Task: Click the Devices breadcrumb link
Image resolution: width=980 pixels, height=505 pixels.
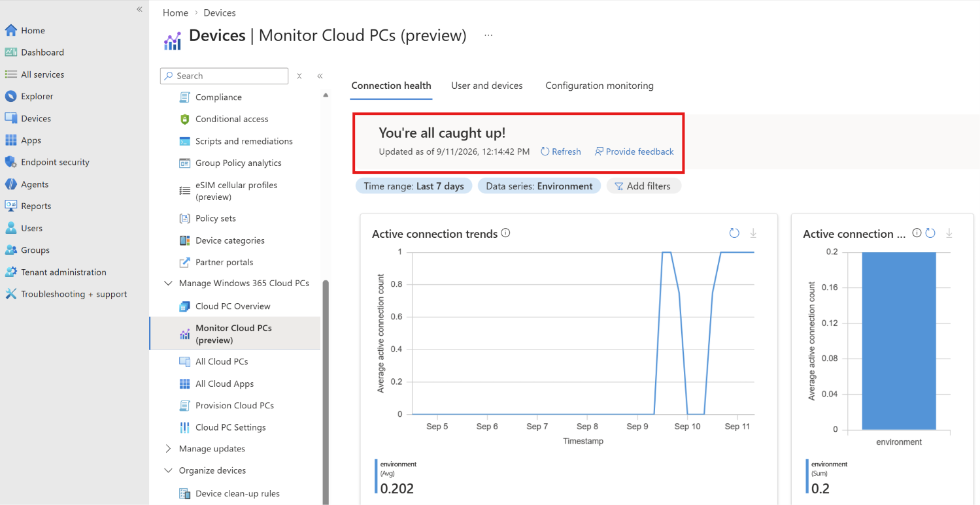Action: tap(220, 12)
